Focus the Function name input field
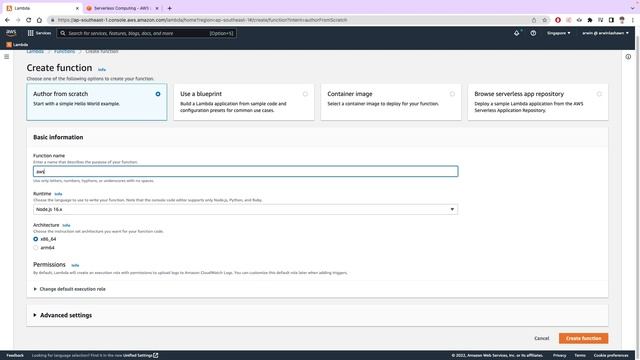640x360 pixels. point(245,171)
